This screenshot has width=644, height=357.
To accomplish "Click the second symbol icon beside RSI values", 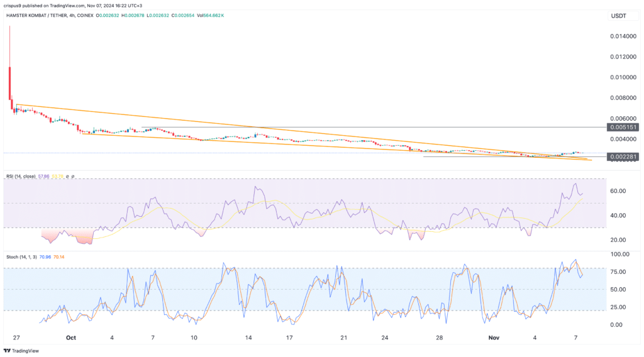I will pos(73,177).
